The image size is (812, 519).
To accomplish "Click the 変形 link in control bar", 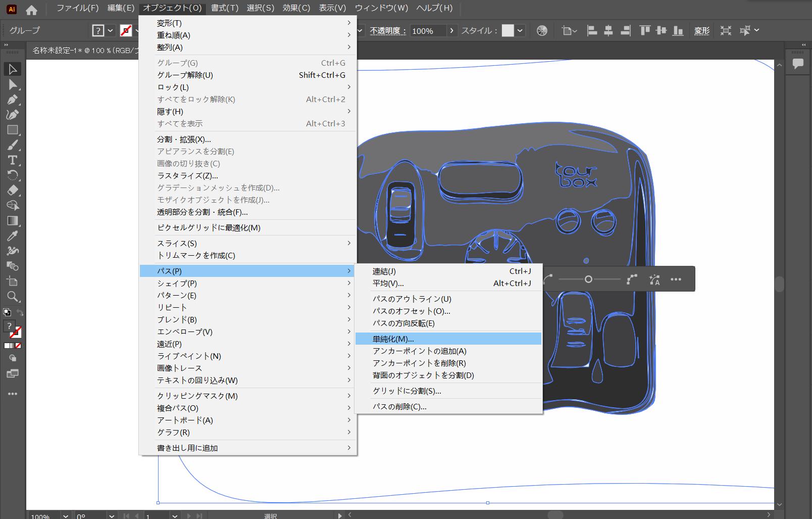I will [702, 31].
